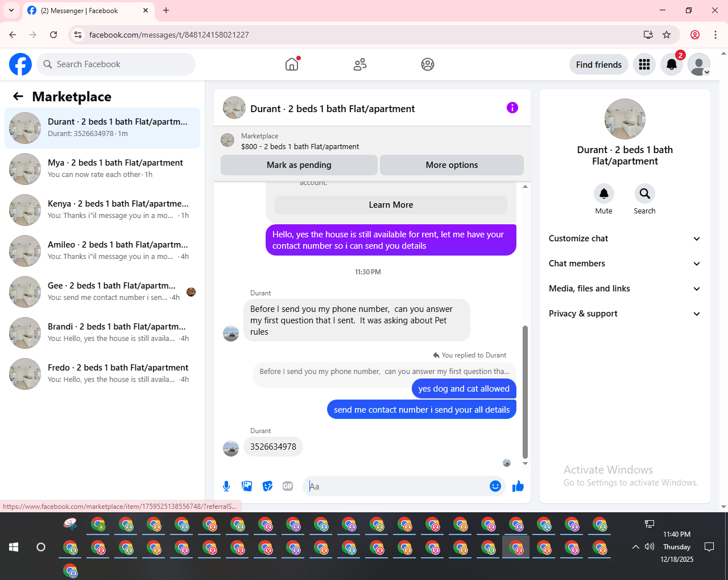
Task: Open the conversation information icon
Action: click(512, 108)
